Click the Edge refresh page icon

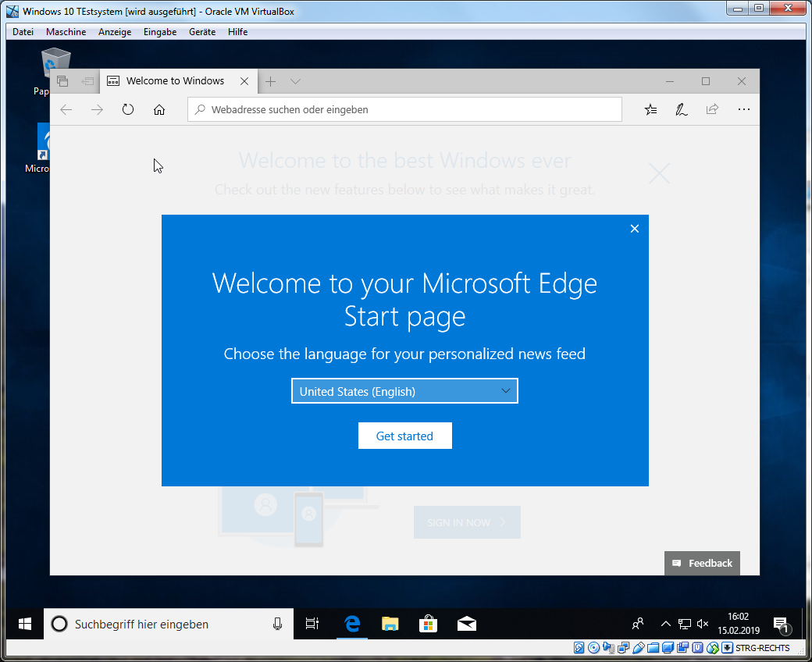click(128, 110)
